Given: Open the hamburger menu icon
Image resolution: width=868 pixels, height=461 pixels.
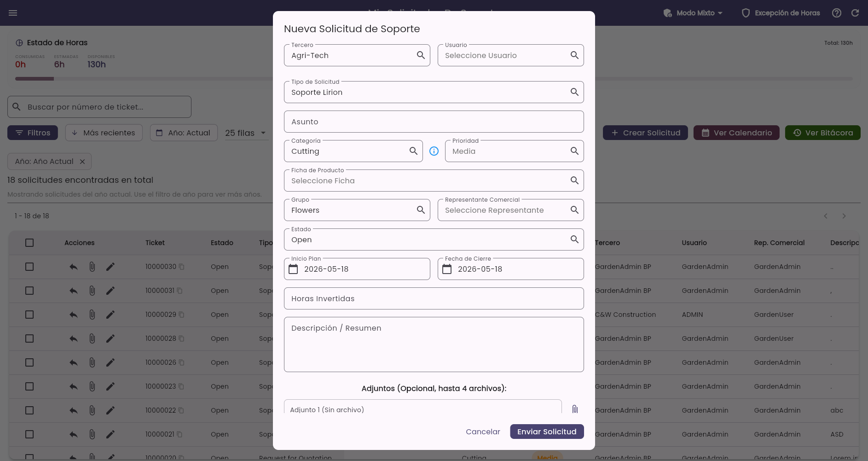Looking at the screenshot, I should coord(13,13).
